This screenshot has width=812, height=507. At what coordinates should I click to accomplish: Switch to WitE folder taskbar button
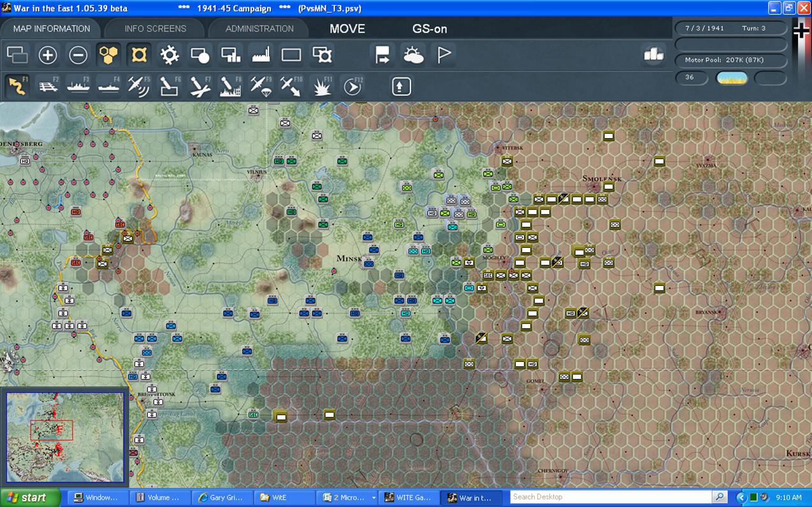[283, 497]
